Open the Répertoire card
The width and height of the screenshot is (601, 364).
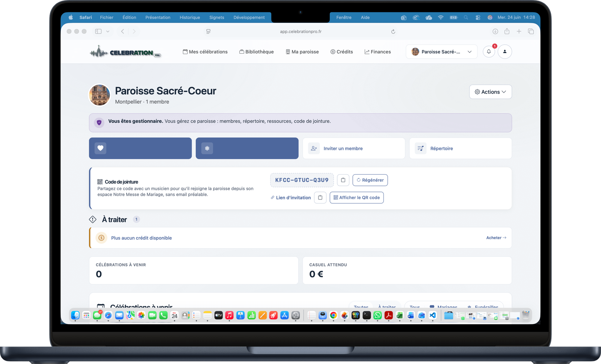coord(461,148)
